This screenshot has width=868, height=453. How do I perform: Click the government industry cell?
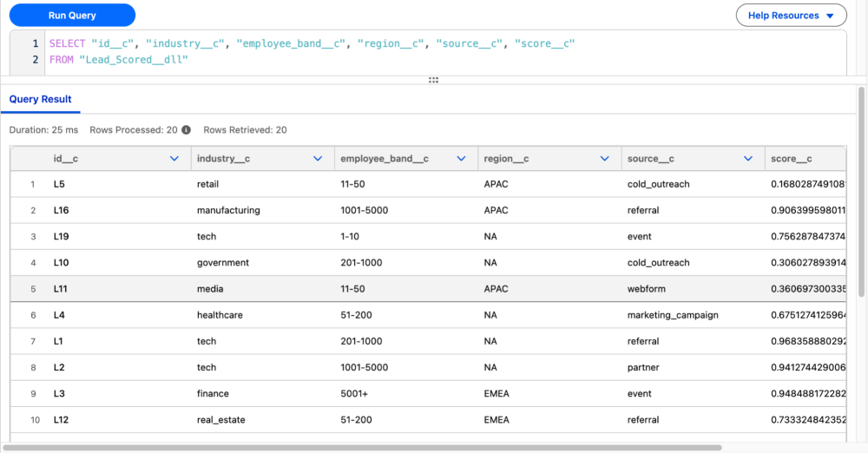pyautogui.click(x=262, y=262)
